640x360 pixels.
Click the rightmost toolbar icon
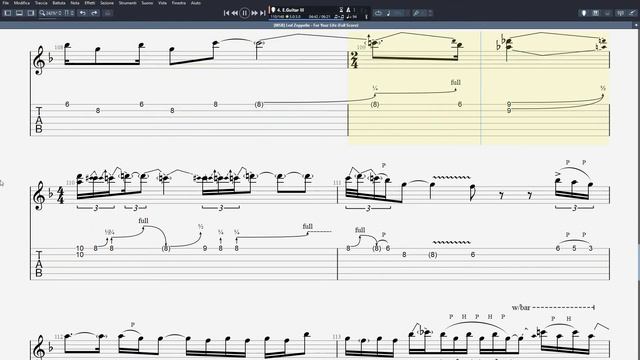(632, 13)
